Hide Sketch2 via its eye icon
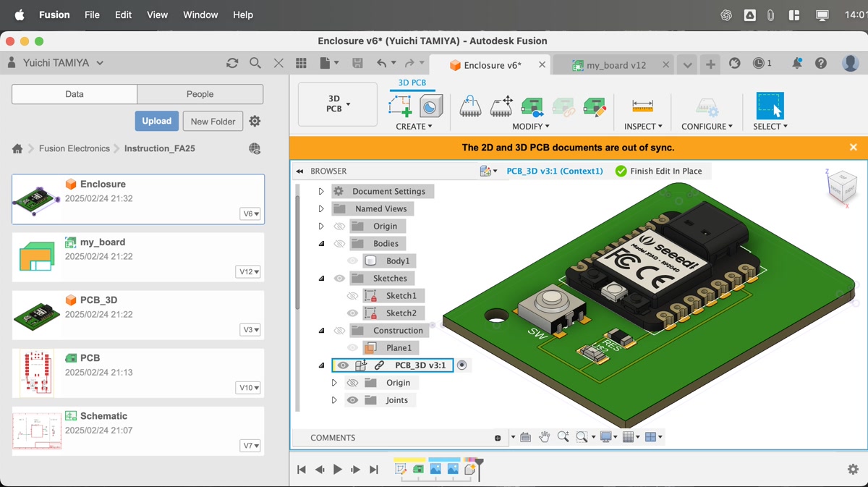This screenshot has height=487, width=868. tap(352, 313)
